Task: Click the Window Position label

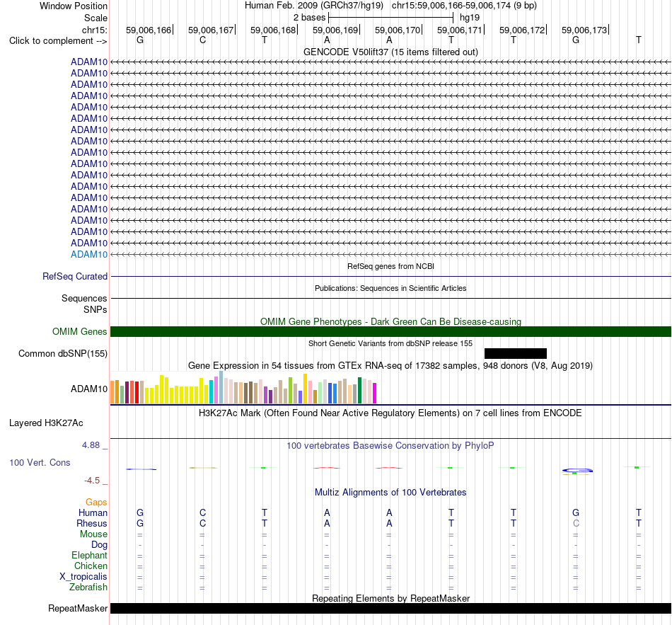Action: [74, 6]
